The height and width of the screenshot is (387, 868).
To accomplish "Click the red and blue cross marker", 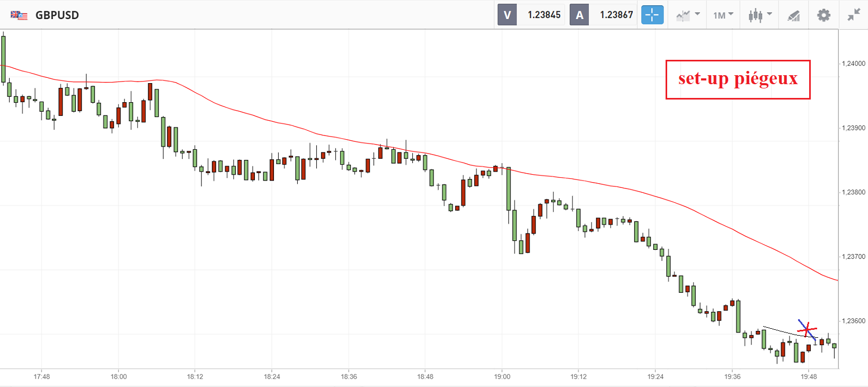I will (x=807, y=330).
